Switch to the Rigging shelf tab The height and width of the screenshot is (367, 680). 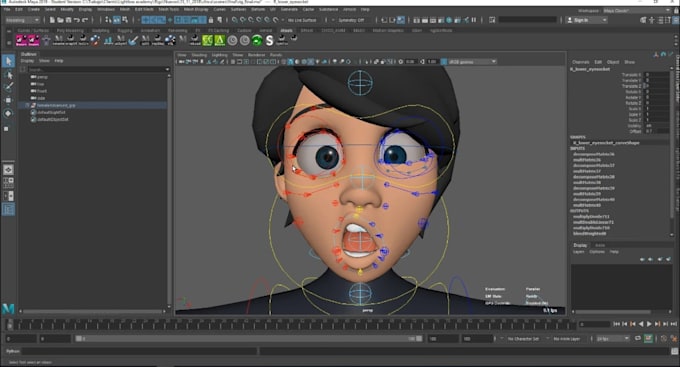(125, 30)
